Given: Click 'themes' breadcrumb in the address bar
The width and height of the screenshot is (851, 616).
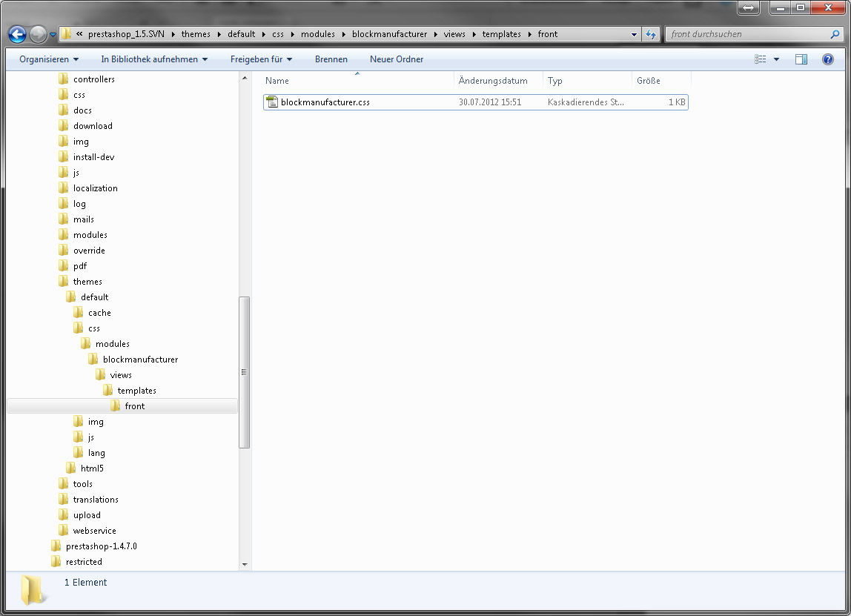Looking at the screenshot, I should pyautogui.click(x=196, y=34).
